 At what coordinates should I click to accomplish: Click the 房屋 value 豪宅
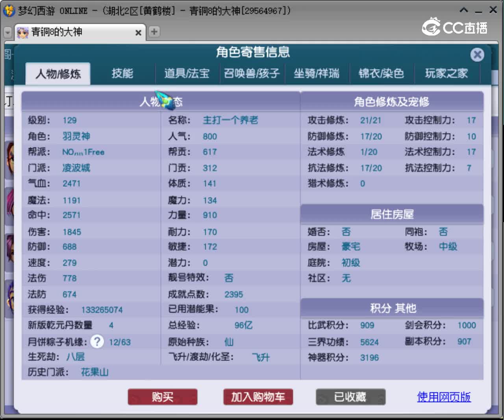[x=351, y=247]
